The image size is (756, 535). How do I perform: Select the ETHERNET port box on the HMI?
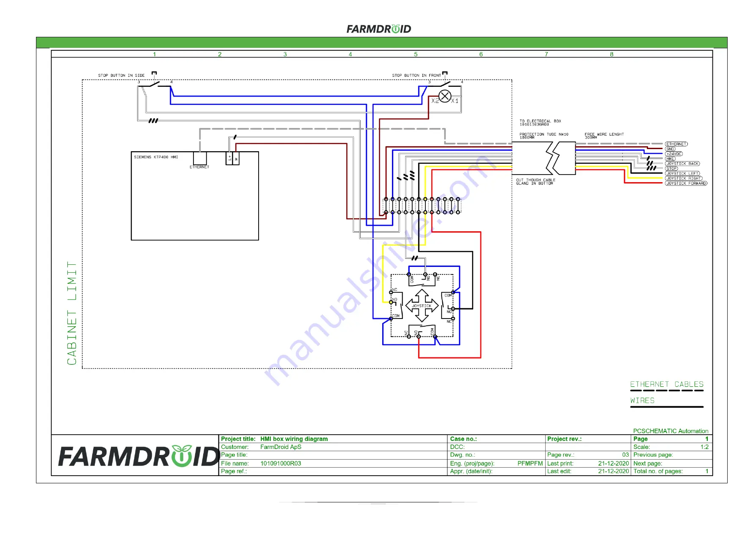200,158
